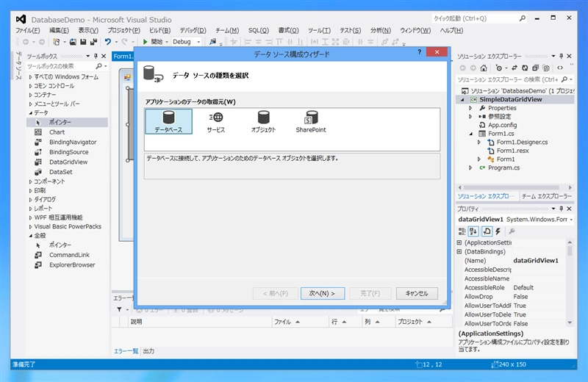Select DataGridView in the toolbox
588x382 pixels.
(68, 162)
